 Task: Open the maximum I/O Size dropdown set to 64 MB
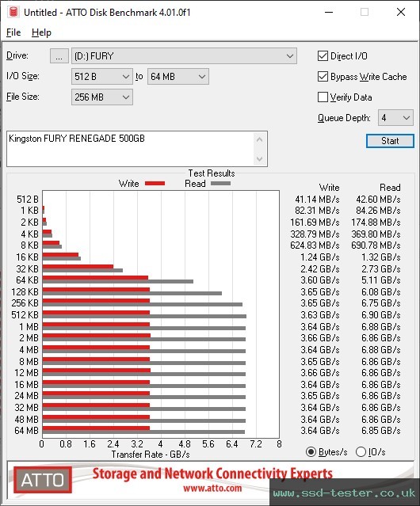tap(178, 77)
